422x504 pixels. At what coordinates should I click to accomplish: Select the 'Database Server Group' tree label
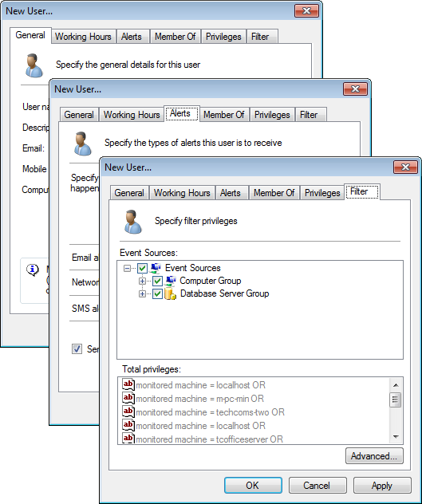224,293
